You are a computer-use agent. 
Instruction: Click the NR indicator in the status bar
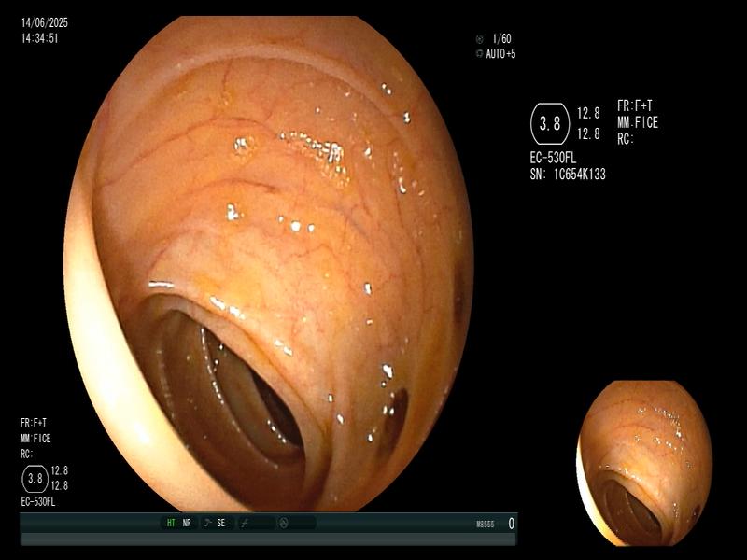point(186,523)
